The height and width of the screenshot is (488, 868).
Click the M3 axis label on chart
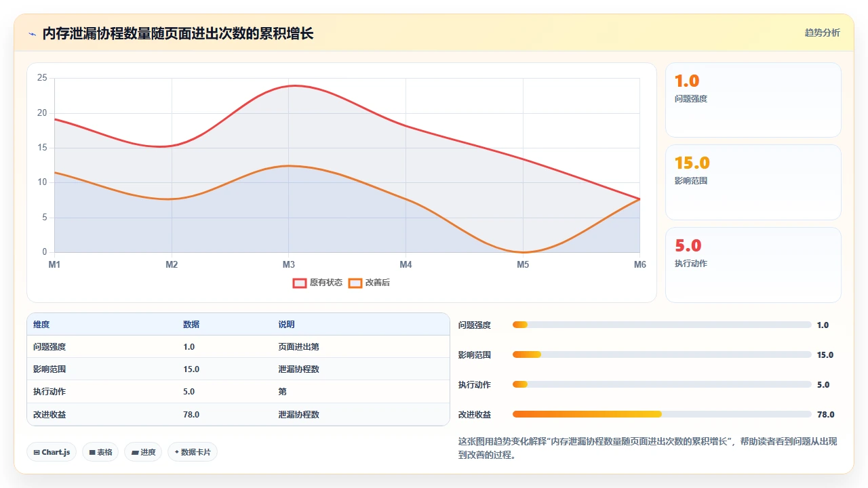[x=289, y=264]
